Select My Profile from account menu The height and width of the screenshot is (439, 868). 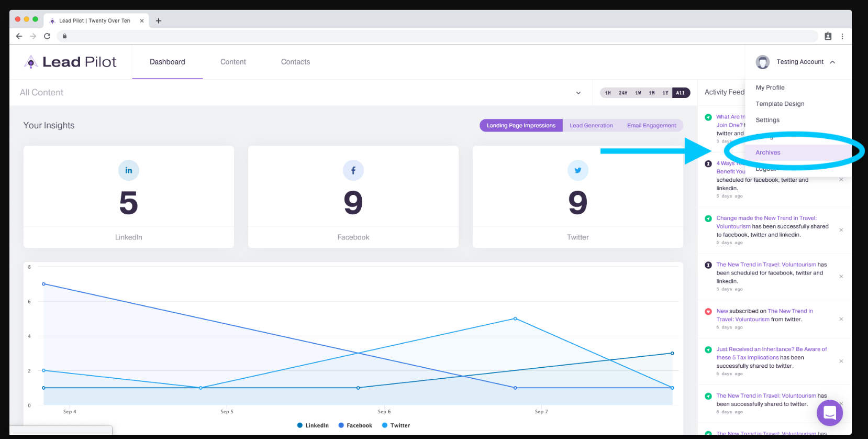pos(770,87)
